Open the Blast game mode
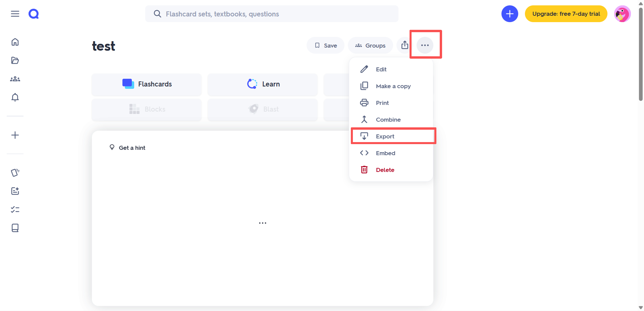The height and width of the screenshot is (311, 644). [263, 109]
